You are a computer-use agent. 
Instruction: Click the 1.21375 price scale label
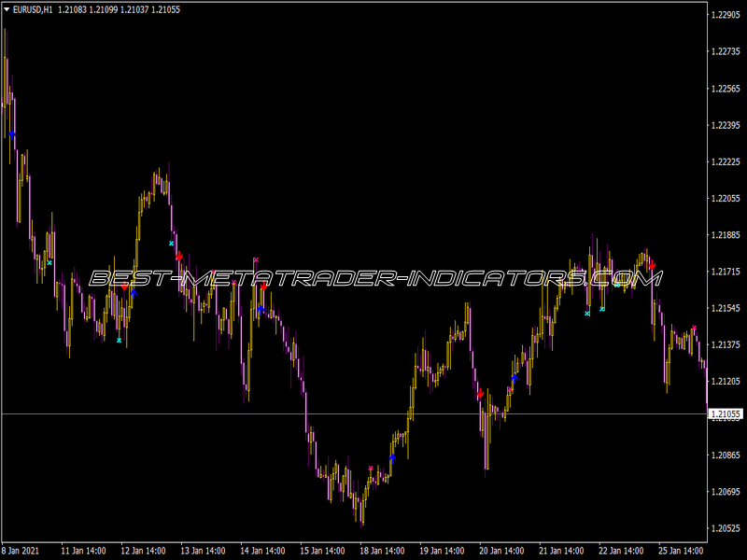(x=726, y=344)
